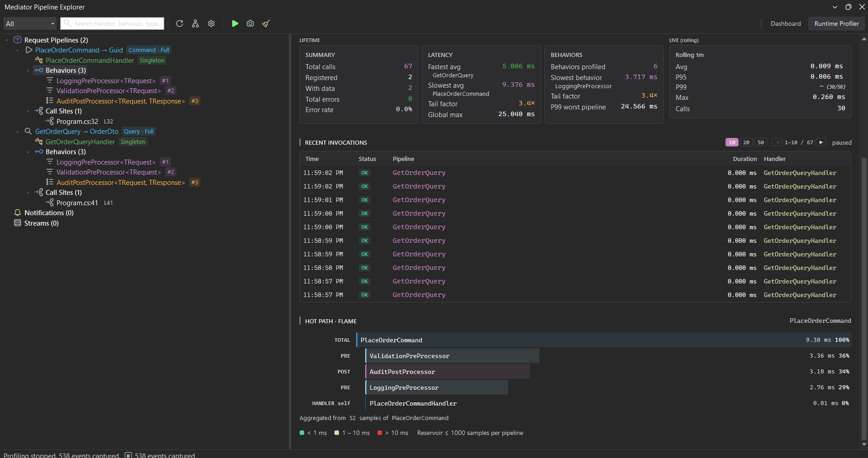Focus the search handler, behavior, type field
The image size is (868, 458).
tap(112, 24)
